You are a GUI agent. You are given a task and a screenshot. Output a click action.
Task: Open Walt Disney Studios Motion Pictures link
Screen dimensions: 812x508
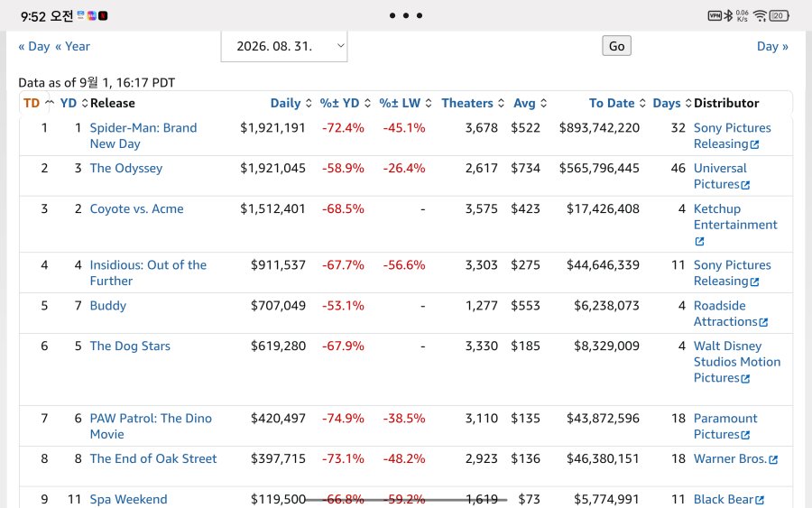coord(736,362)
